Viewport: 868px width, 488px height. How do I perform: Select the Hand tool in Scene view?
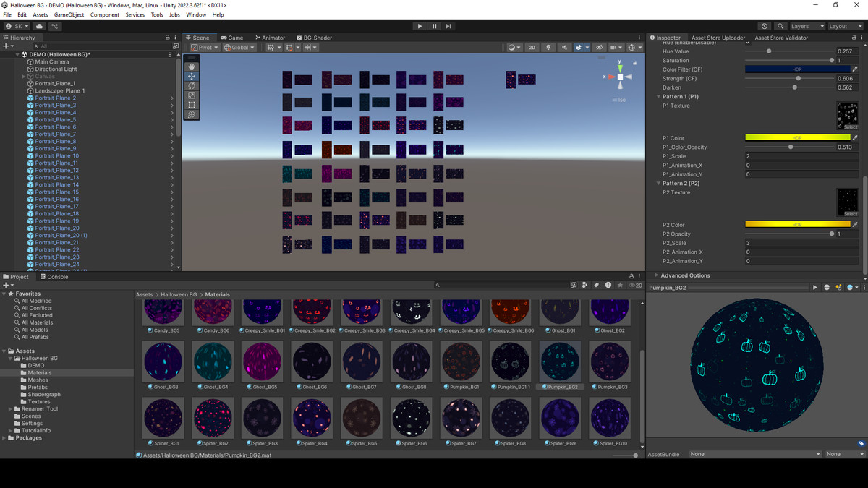[192, 67]
